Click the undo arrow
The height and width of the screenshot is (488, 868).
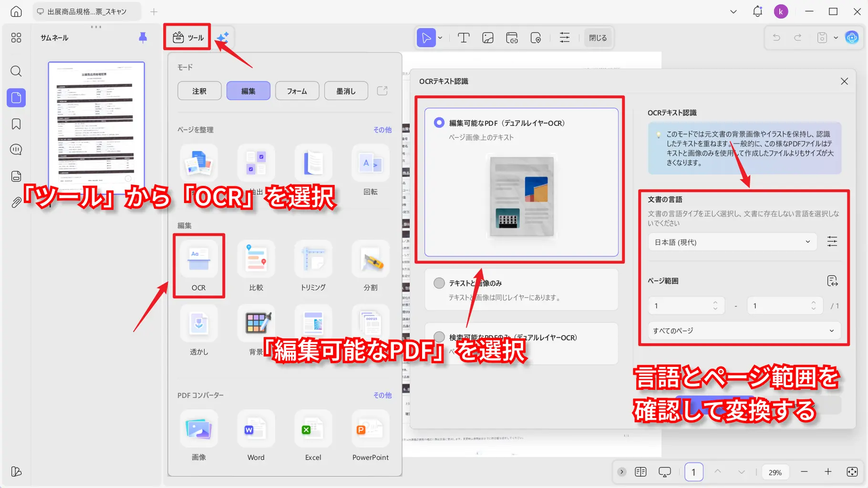[x=776, y=38]
